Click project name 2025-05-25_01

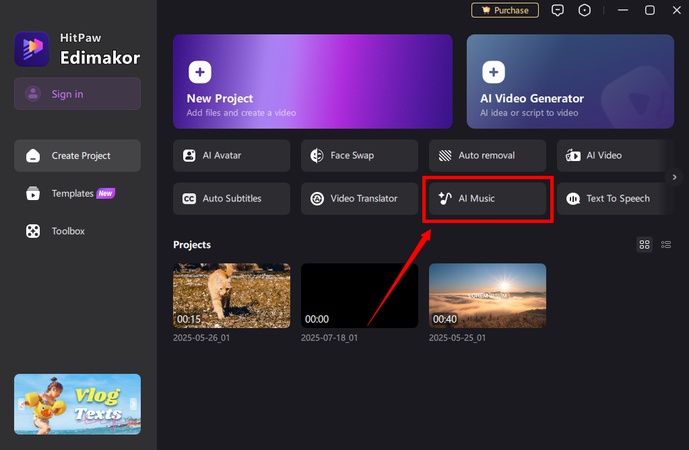click(457, 338)
